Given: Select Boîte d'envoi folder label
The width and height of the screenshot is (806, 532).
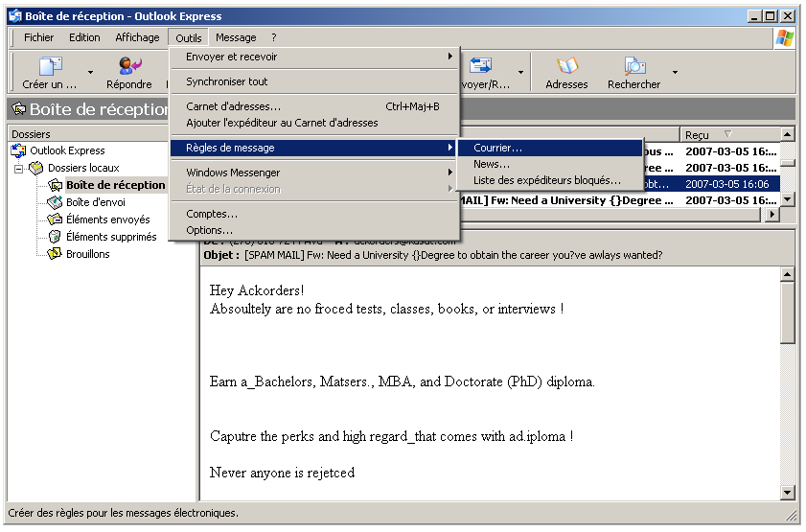Looking at the screenshot, I should pyautogui.click(x=96, y=202).
